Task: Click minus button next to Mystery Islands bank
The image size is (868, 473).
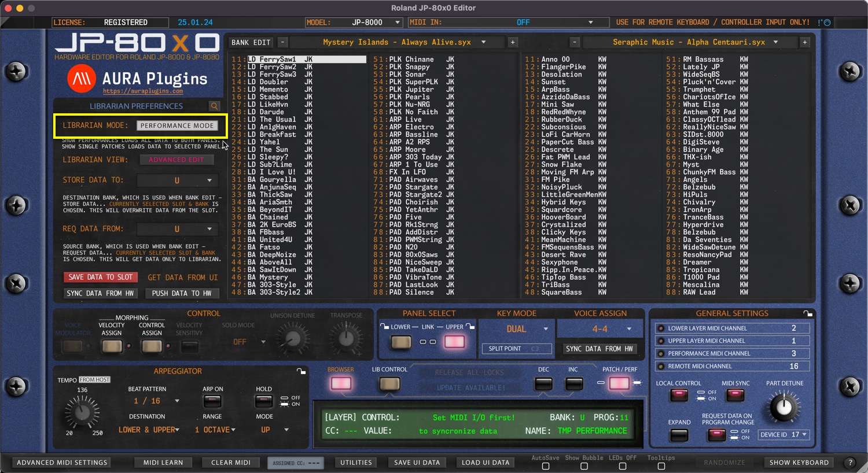Action: [282, 42]
